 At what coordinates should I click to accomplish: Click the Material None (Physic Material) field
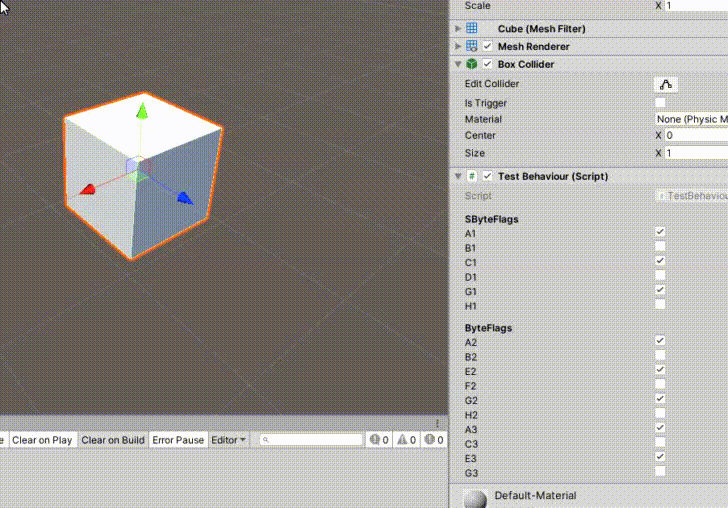pos(691,119)
